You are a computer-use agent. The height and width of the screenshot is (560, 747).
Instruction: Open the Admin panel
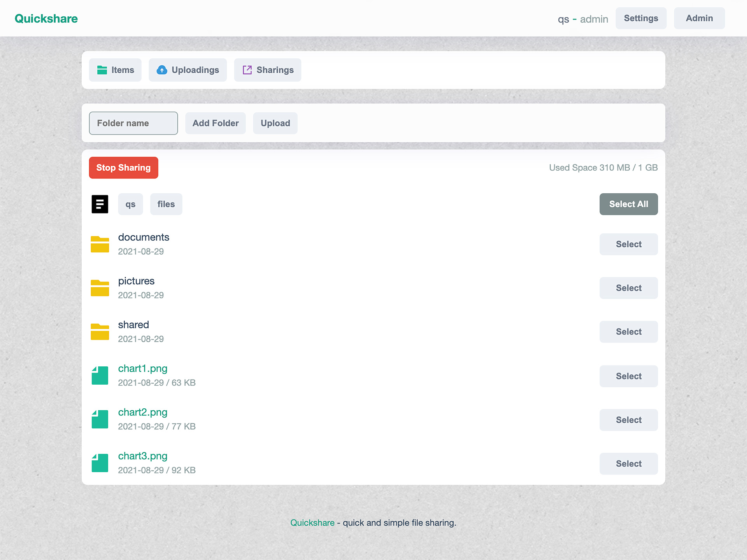pos(700,18)
